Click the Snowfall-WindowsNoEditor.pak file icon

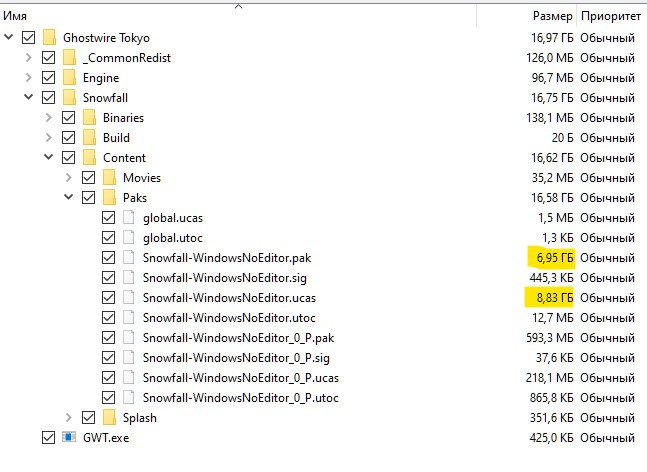128,257
